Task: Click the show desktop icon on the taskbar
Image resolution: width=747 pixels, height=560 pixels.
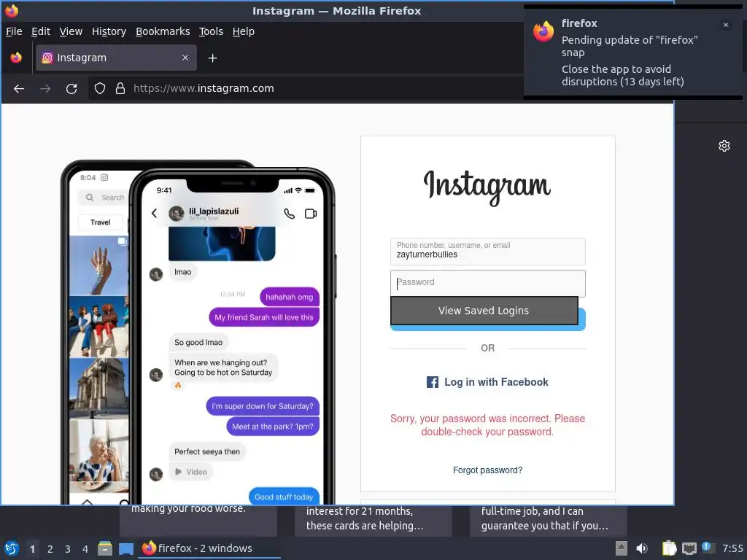Action: (x=126, y=549)
